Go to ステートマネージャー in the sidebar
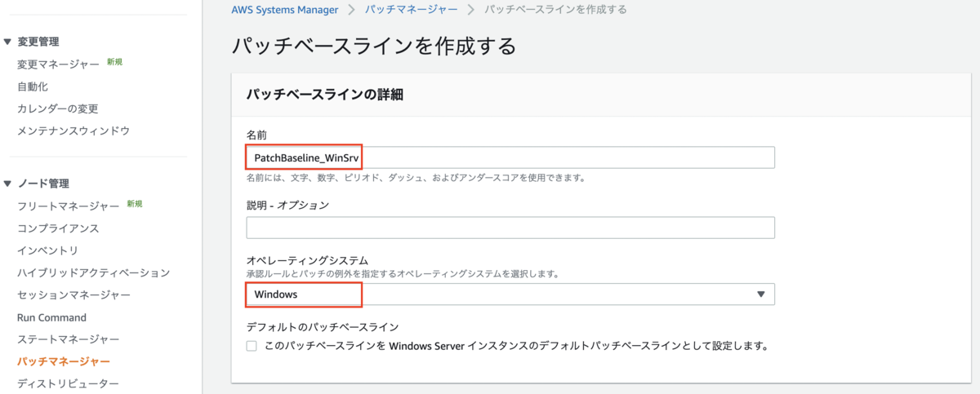 69,339
